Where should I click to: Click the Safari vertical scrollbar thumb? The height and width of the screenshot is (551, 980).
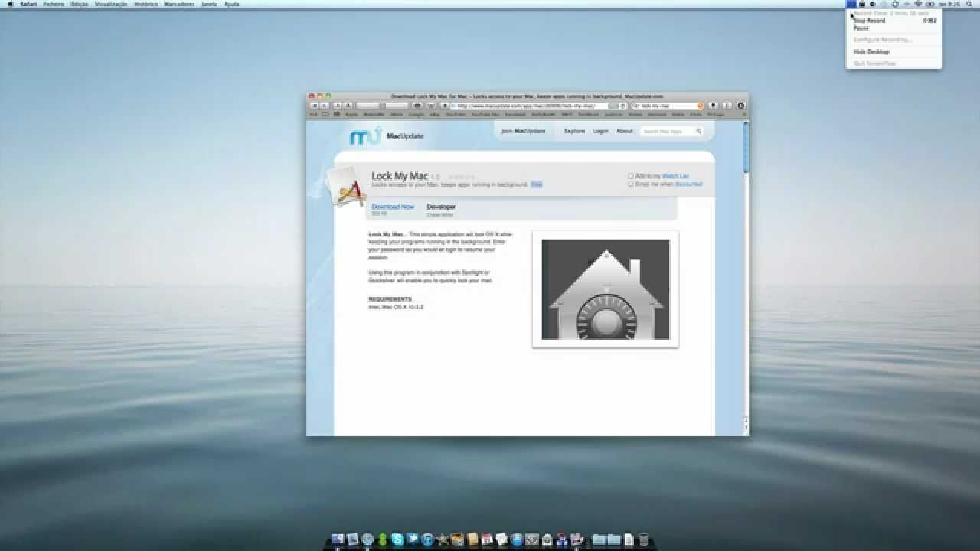(746, 147)
